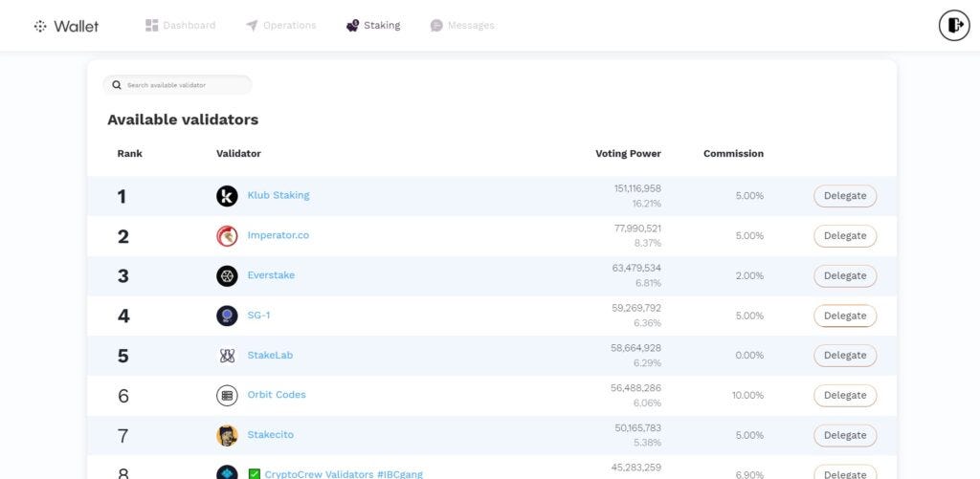Viewport: 980px width, 479px height.
Task: Open the Operations tab
Action: 281,26
